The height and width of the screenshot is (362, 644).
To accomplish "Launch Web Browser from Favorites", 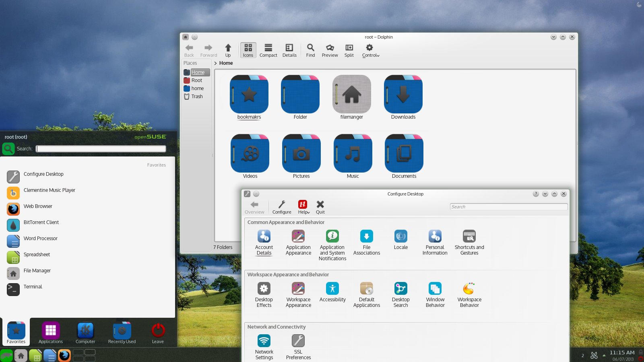I will (88, 209).
